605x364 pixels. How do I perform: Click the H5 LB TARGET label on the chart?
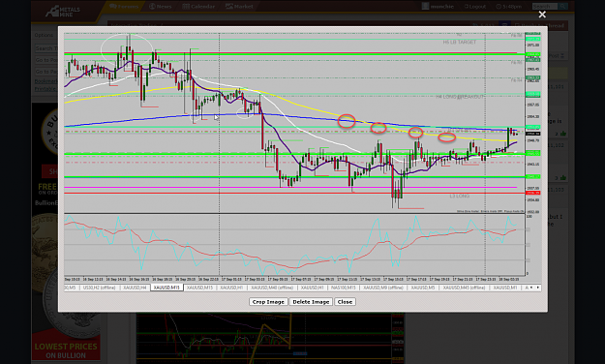tap(460, 42)
